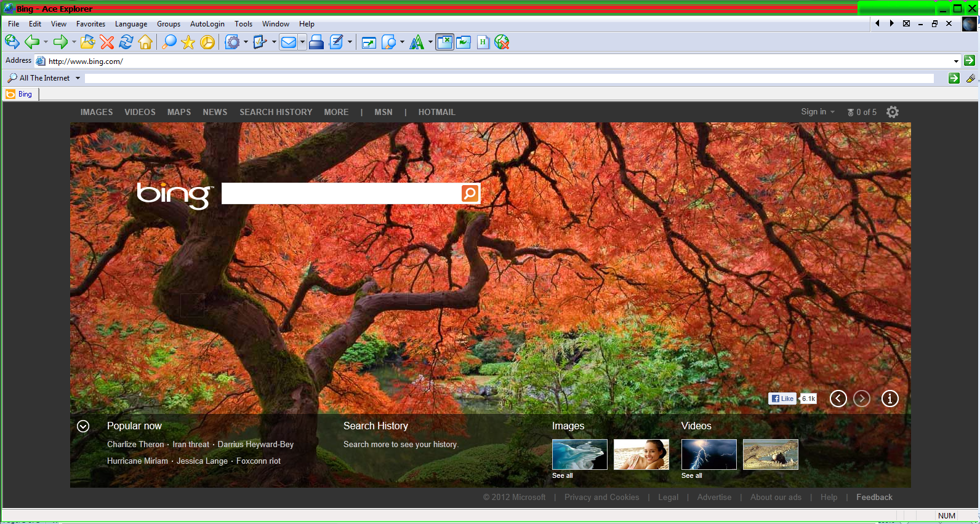Go to the home page via house icon
The width and height of the screenshot is (980, 524).
[145, 42]
